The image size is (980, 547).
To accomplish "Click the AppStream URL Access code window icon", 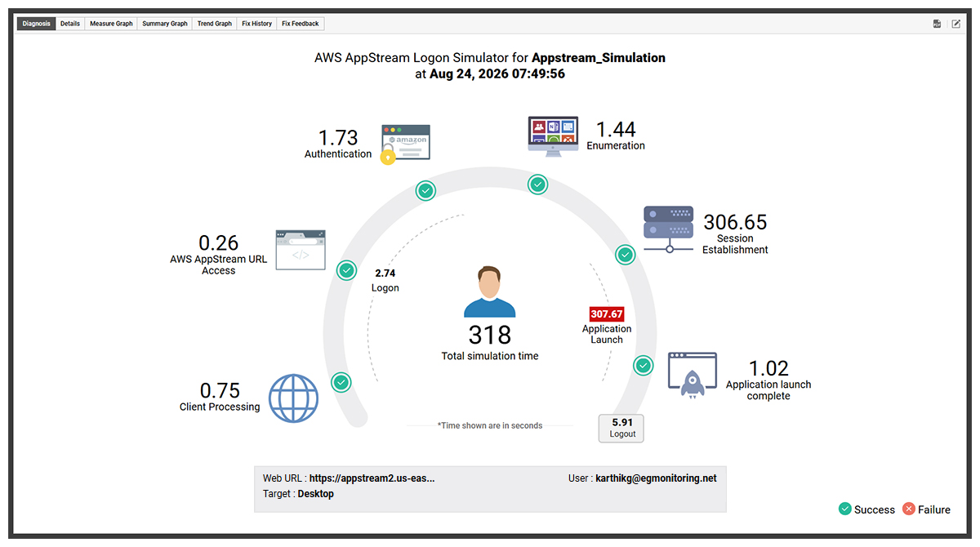I will click(301, 250).
